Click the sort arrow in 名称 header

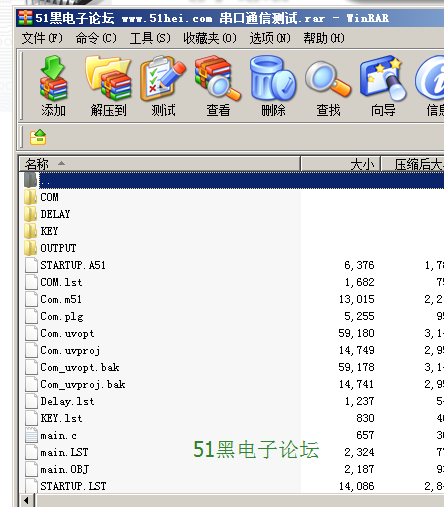61,163
